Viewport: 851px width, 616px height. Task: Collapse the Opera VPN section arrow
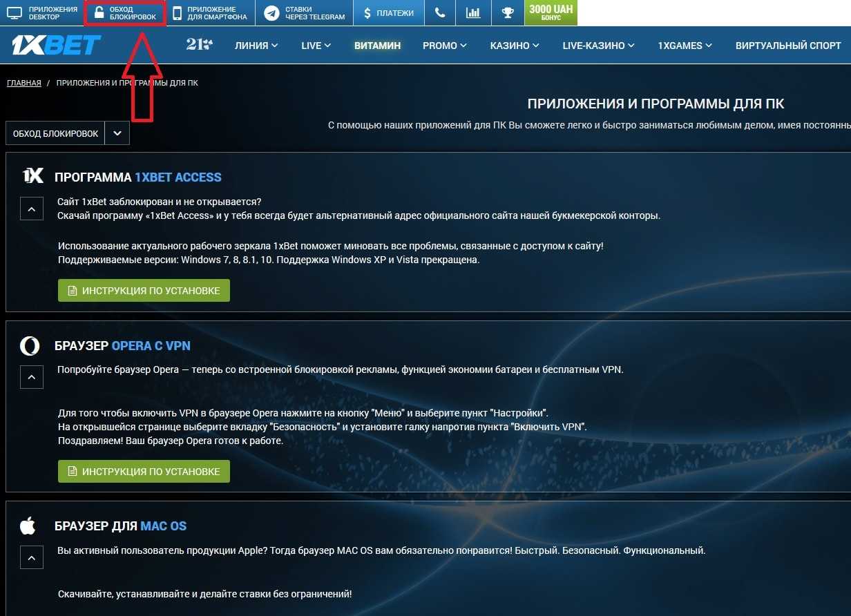point(32,377)
